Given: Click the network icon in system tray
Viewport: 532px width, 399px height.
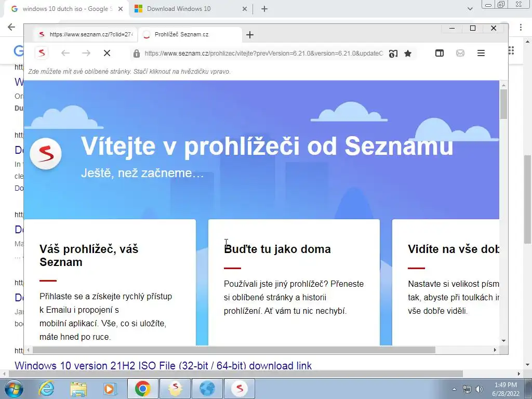Looking at the screenshot, I should (x=467, y=389).
